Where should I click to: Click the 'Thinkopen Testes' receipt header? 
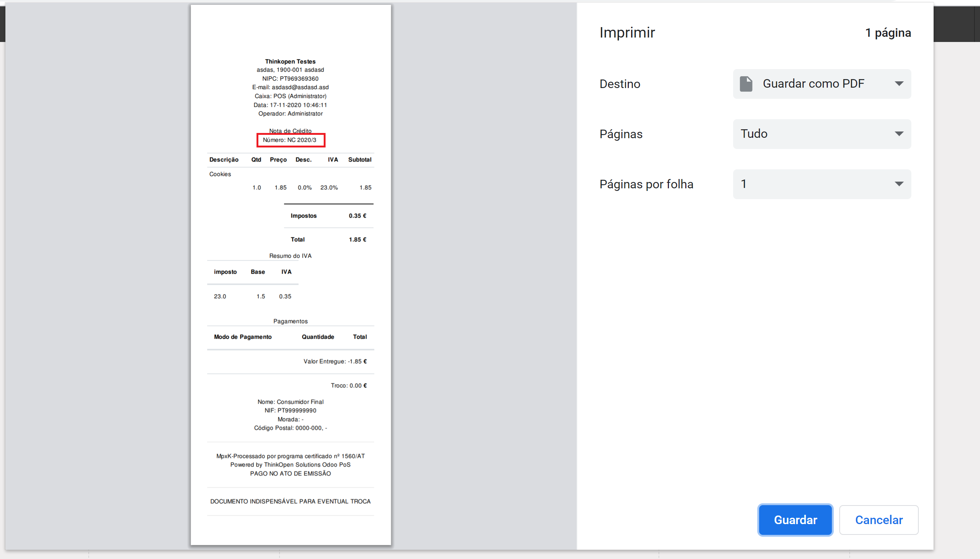click(x=290, y=61)
